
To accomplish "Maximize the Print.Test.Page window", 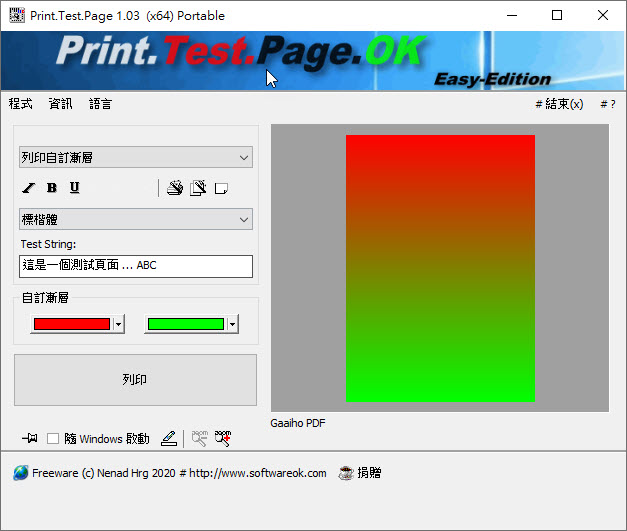I will [557, 15].
